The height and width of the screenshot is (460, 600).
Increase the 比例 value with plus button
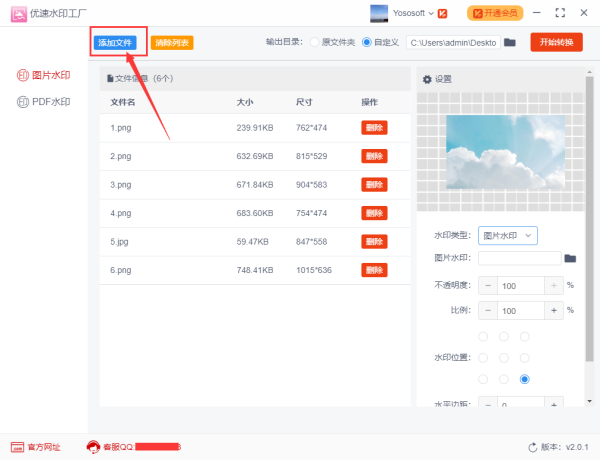click(x=554, y=310)
